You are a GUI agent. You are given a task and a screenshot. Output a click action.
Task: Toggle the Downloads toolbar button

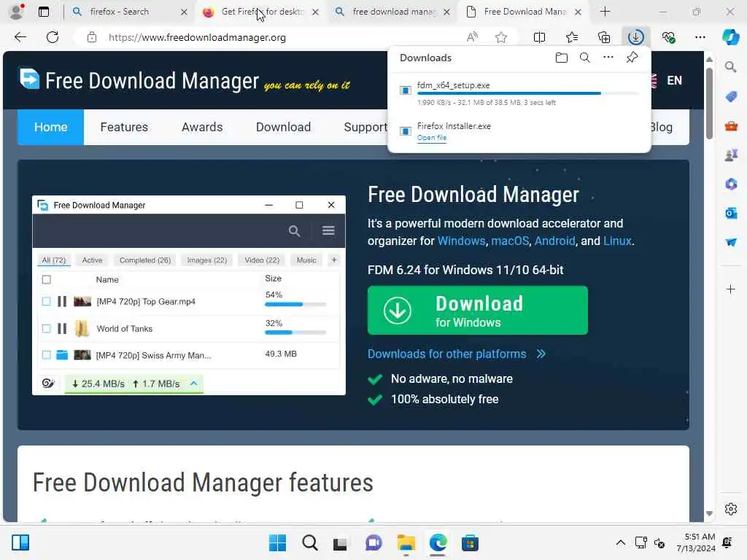636,37
